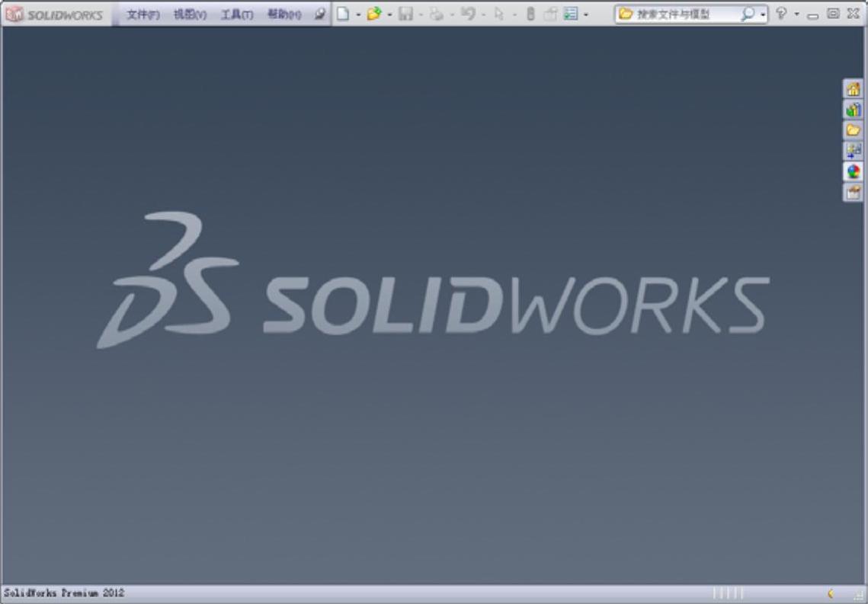Open the Design Library task pane tab

point(853,110)
